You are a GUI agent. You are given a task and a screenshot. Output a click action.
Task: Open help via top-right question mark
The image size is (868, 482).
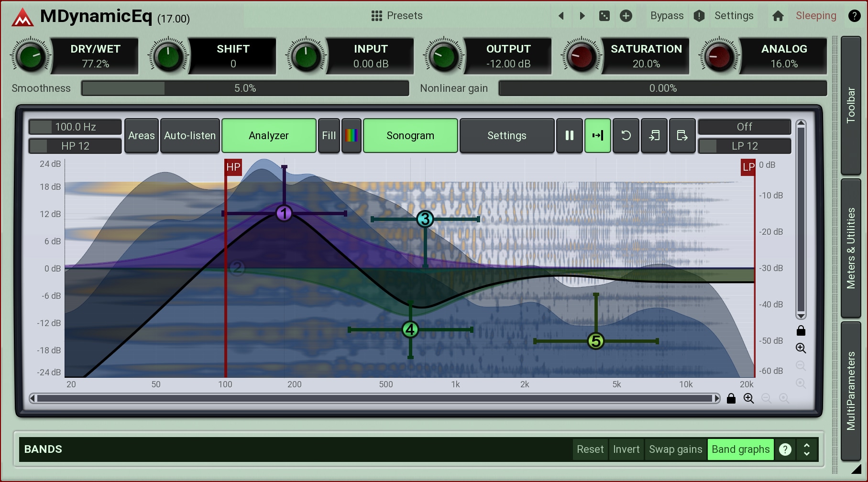(x=854, y=16)
